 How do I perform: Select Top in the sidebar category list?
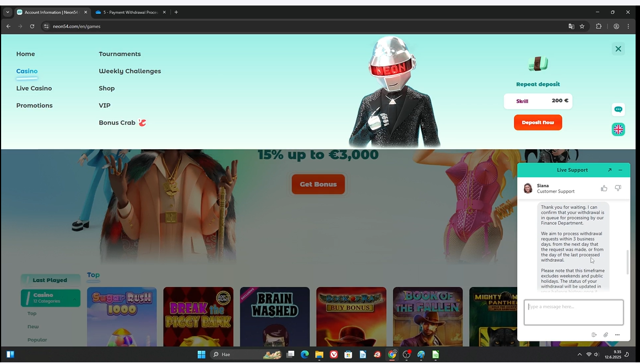32,313
